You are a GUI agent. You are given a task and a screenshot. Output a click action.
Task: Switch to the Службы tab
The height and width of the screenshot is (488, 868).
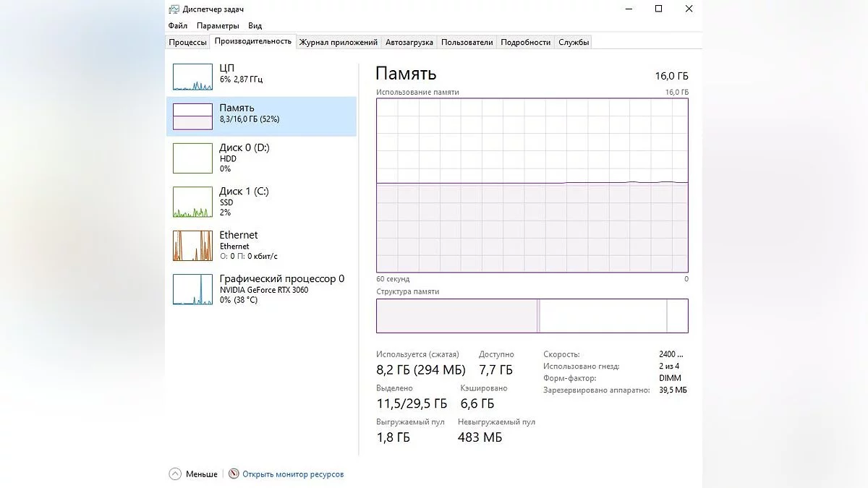click(574, 42)
